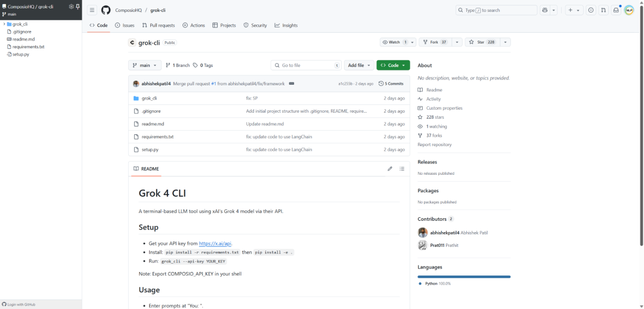Open the Releases heading link
The height and width of the screenshot is (309, 644).
[x=427, y=162]
